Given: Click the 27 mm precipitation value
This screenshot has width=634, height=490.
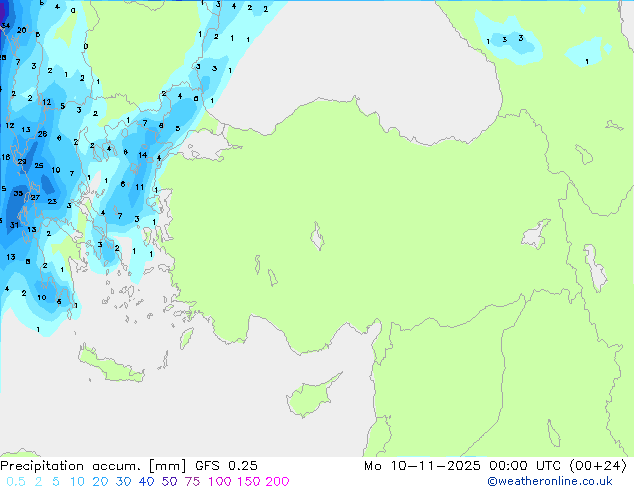Looking at the screenshot, I should point(35,198).
